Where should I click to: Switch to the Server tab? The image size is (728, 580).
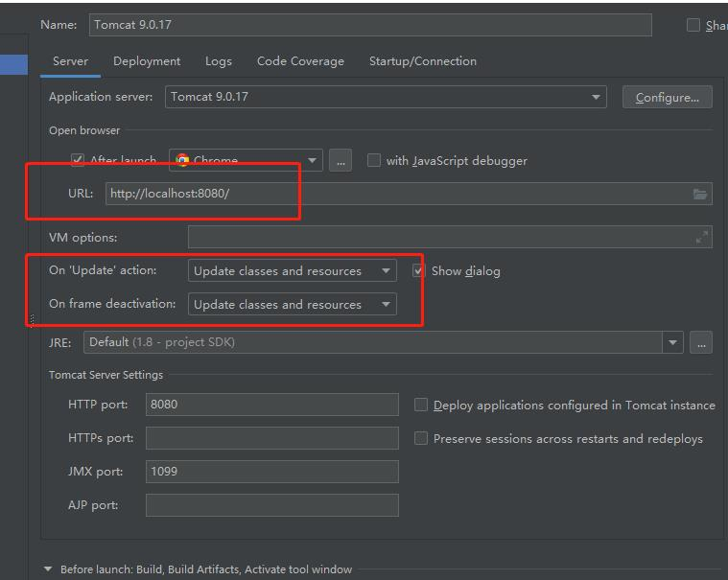71,61
